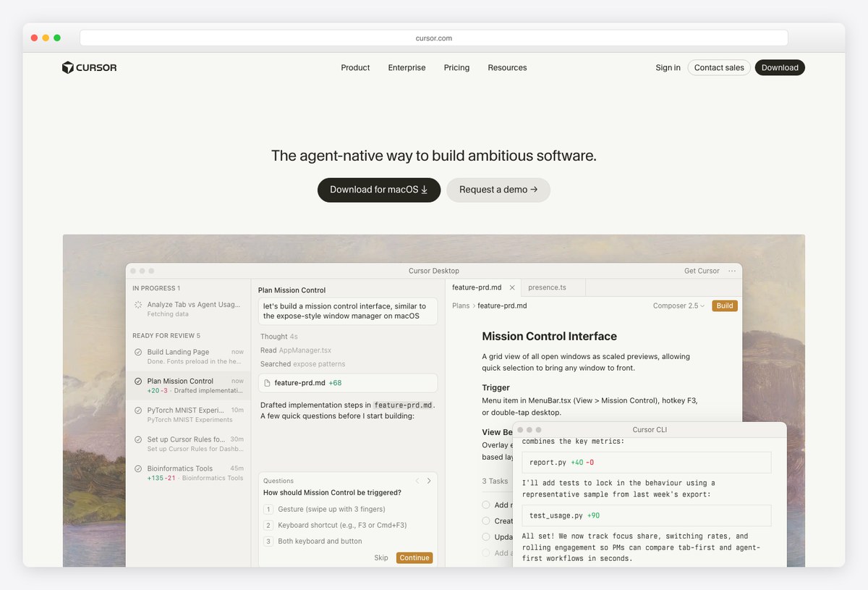Click the feature-prd.md breadcrumb item

pyautogui.click(x=502, y=305)
